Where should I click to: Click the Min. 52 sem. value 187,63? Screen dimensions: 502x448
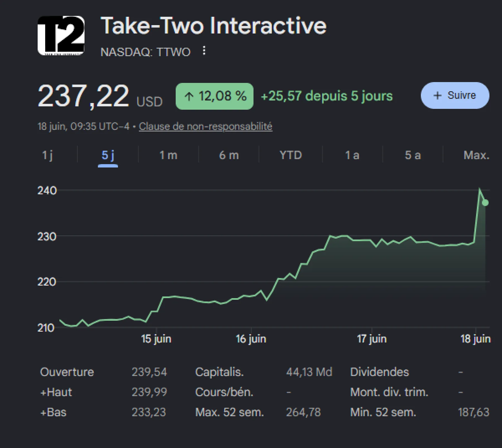point(474,412)
